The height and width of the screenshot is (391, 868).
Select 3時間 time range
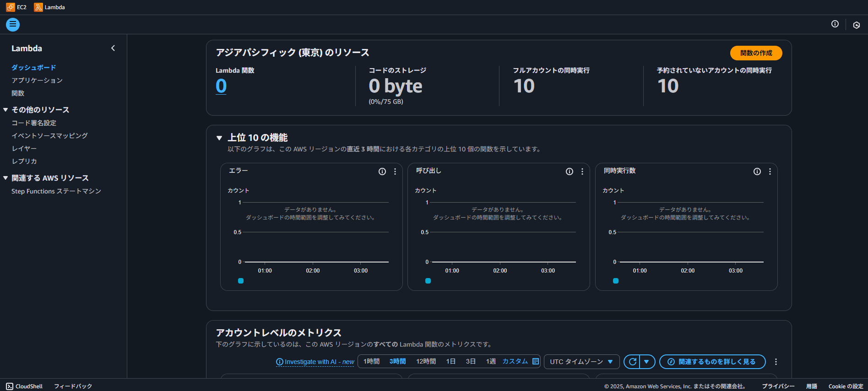click(397, 361)
